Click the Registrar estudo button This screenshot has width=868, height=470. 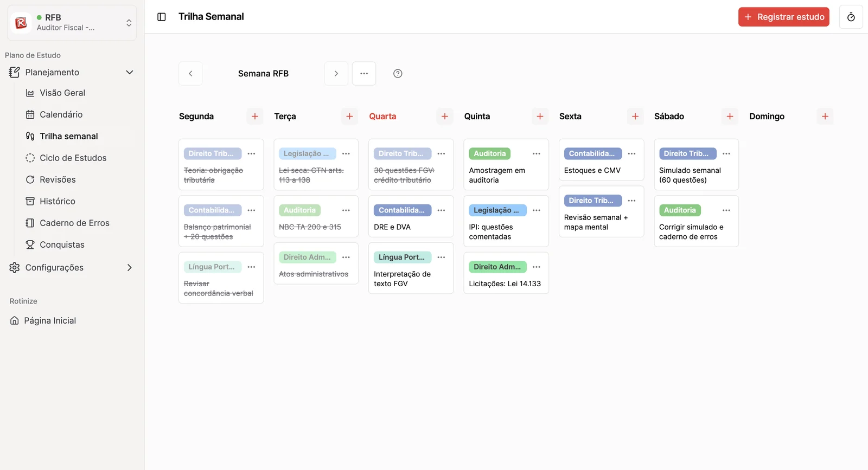(783, 17)
